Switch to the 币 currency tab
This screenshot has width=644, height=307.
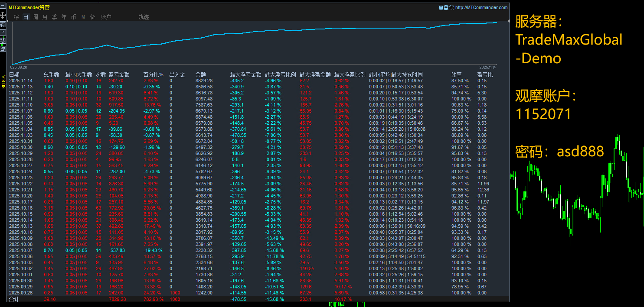[x=74, y=16]
